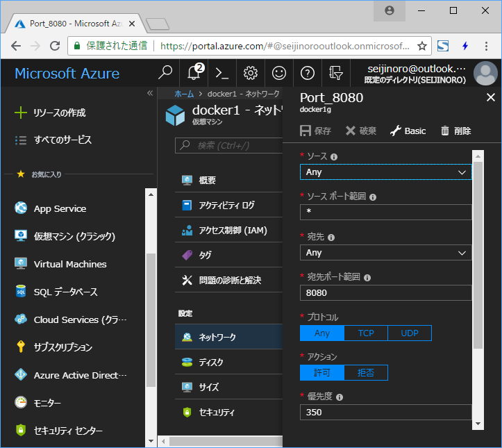Show ソース info tooltip icon
Screen dimensions: 502x448
[333, 157]
